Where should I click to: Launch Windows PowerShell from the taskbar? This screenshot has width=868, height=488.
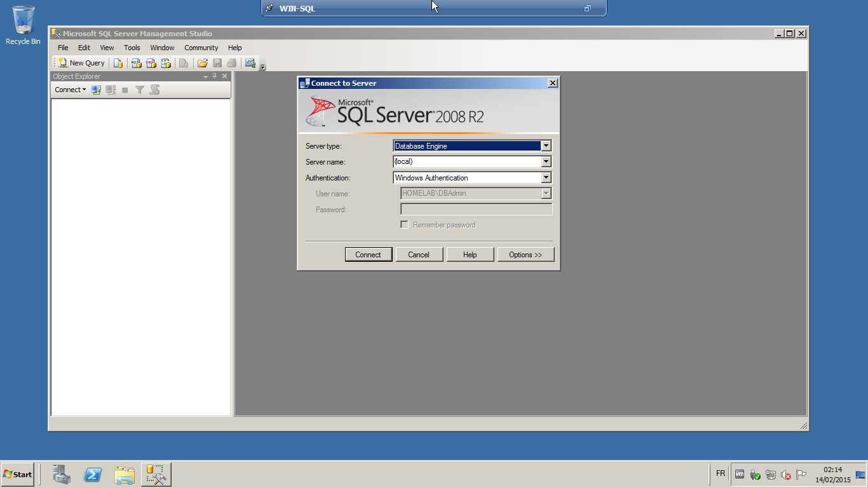[93, 475]
